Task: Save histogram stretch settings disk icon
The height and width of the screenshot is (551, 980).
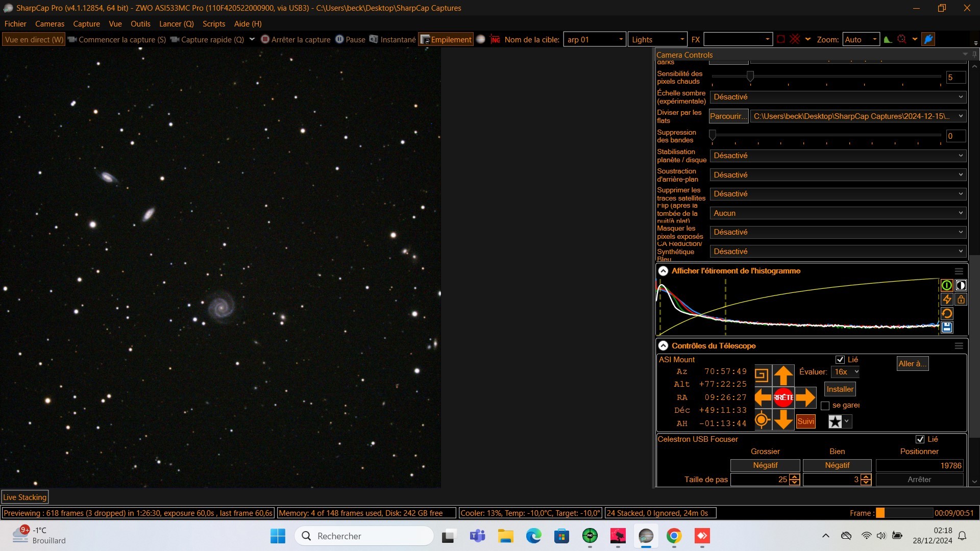Action: pyautogui.click(x=947, y=328)
